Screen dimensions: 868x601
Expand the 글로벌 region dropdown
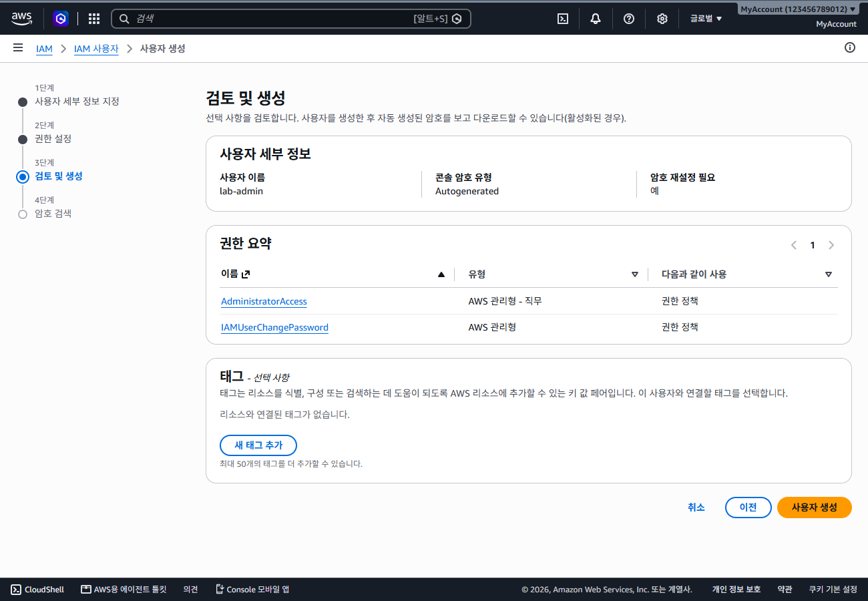[706, 19]
